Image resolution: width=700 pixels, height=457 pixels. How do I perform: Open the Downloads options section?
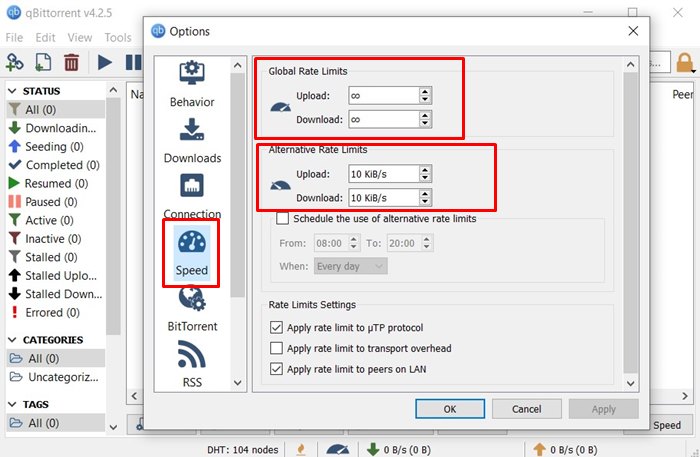[x=192, y=141]
